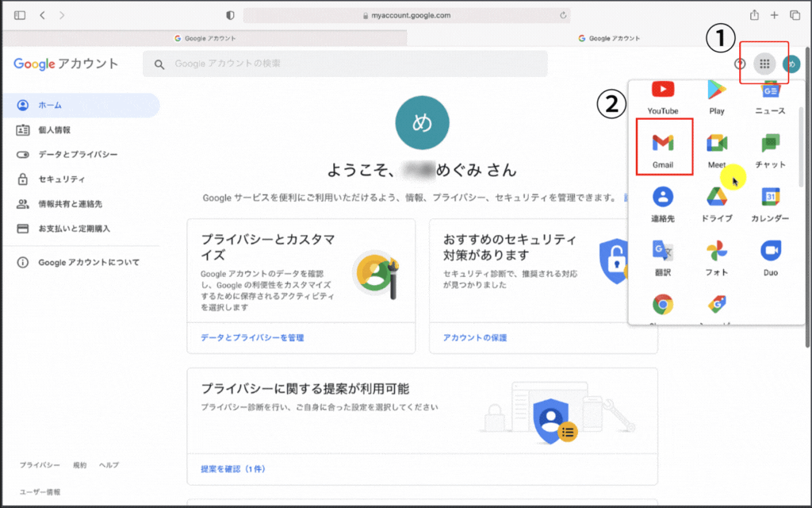This screenshot has height=508, width=812.
Task: Open 規約 footer link
Action: click(x=80, y=465)
